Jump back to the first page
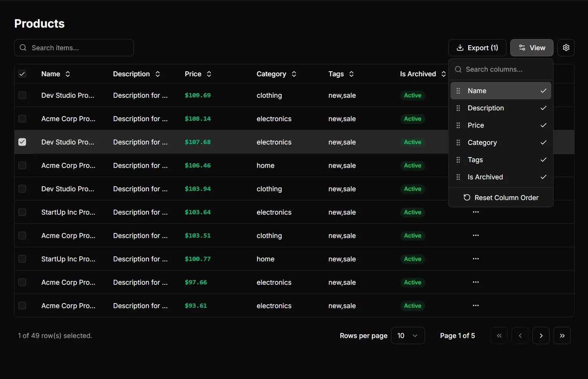 coord(499,335)
